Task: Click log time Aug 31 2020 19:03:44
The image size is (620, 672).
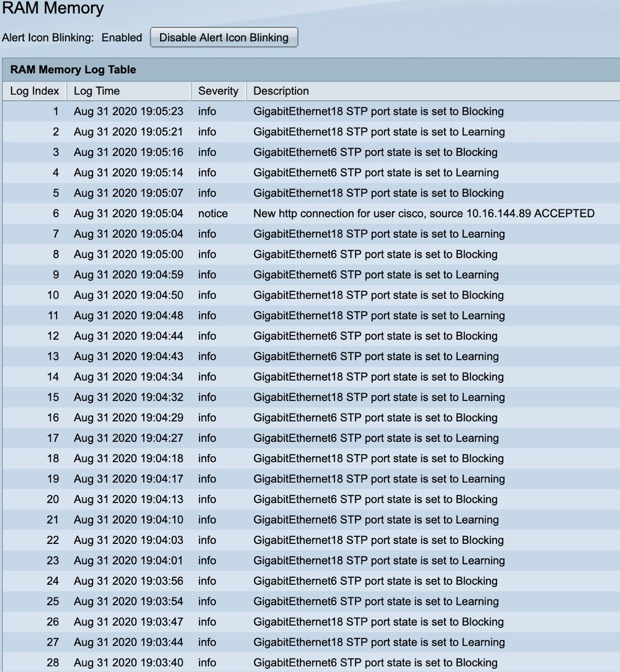Action: 129,643
